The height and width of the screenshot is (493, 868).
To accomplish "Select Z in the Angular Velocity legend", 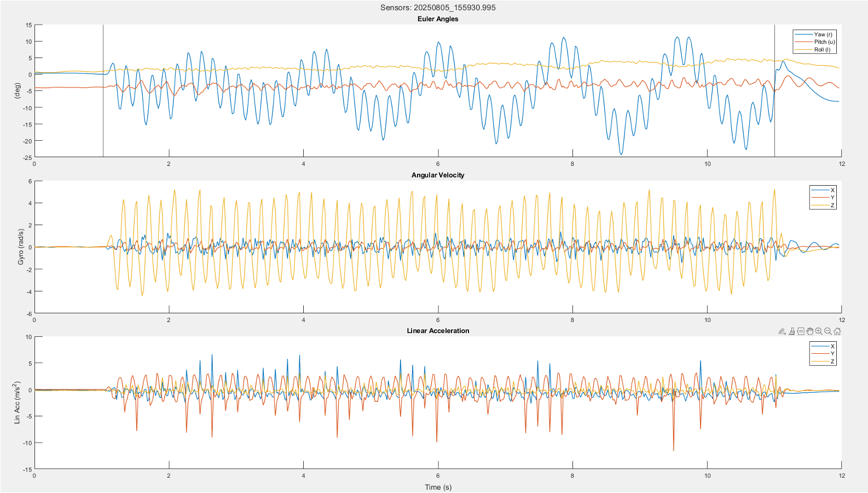I will point(823,205).
